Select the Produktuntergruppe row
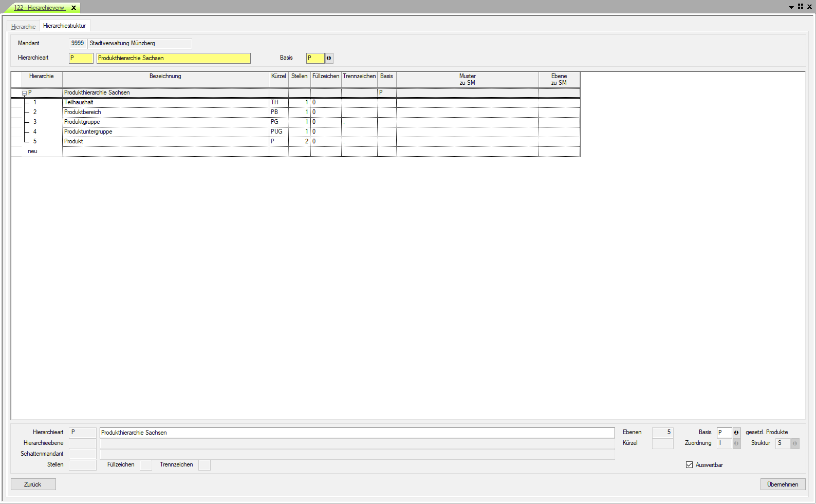The height and width of the screenshot is (504, 816). click(88, 132)
